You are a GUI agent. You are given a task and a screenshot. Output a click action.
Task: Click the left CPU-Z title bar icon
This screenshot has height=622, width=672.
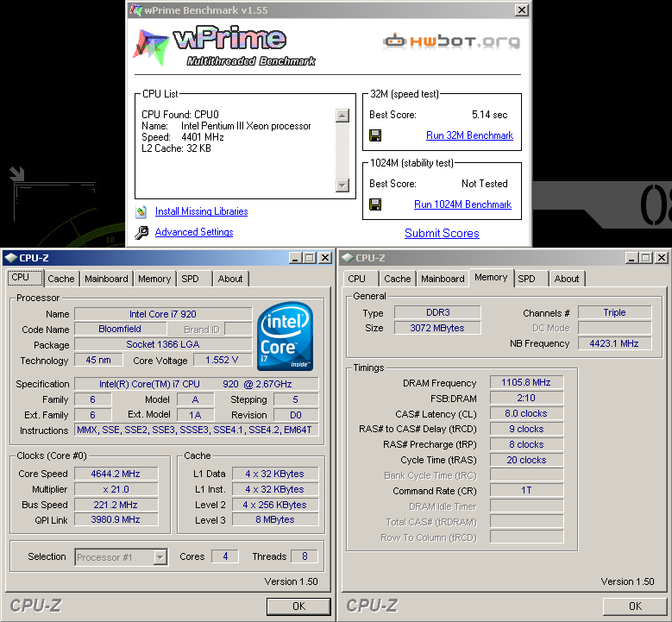click(x=10, y=258)
